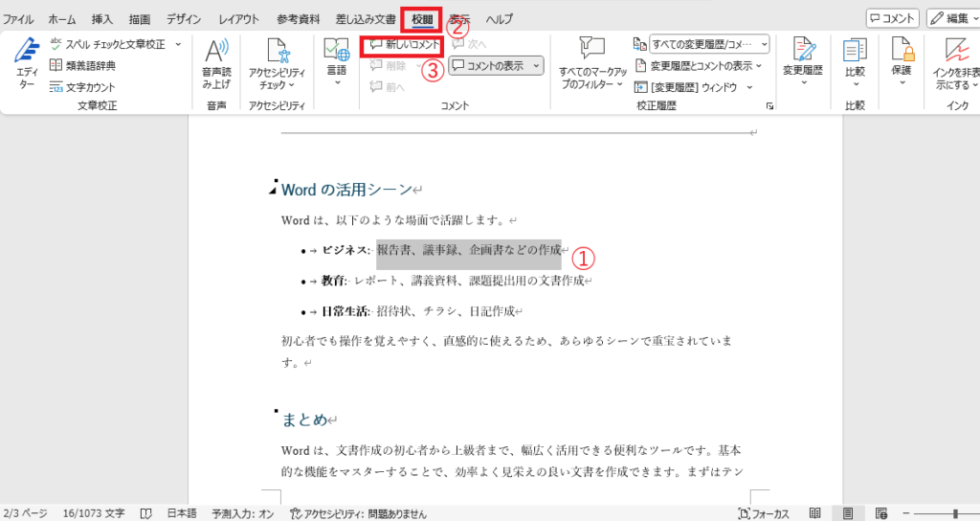This screenshot has height=521, width=980.
Task: Run スペル チェックと文章校正
Action: click(x=107, y=44)
